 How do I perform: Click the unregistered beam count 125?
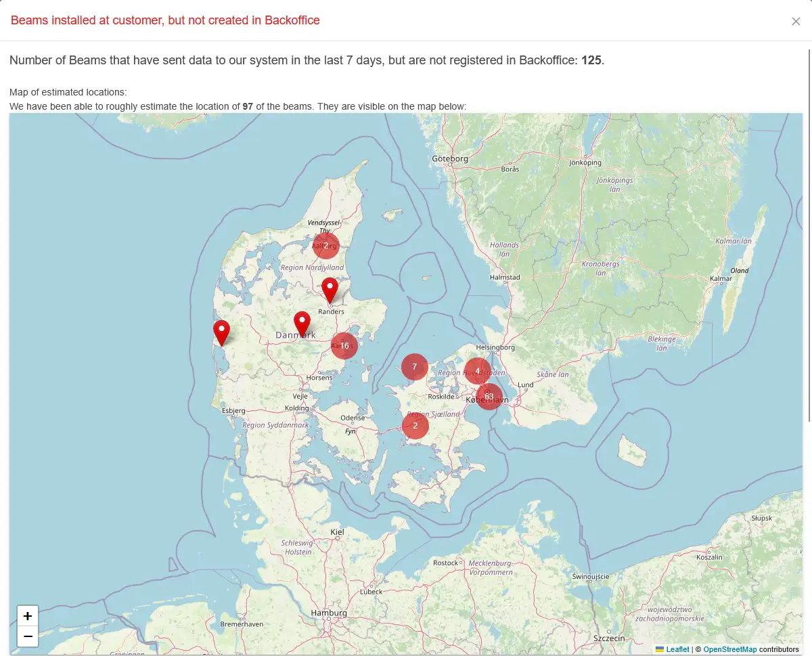[x=591, y=60]
